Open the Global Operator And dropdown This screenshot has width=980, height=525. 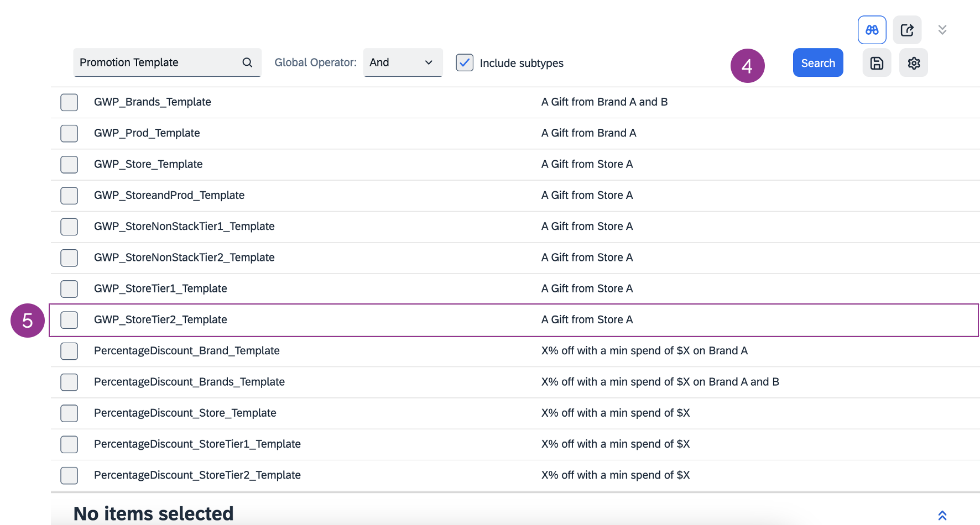tap(402, 62)
